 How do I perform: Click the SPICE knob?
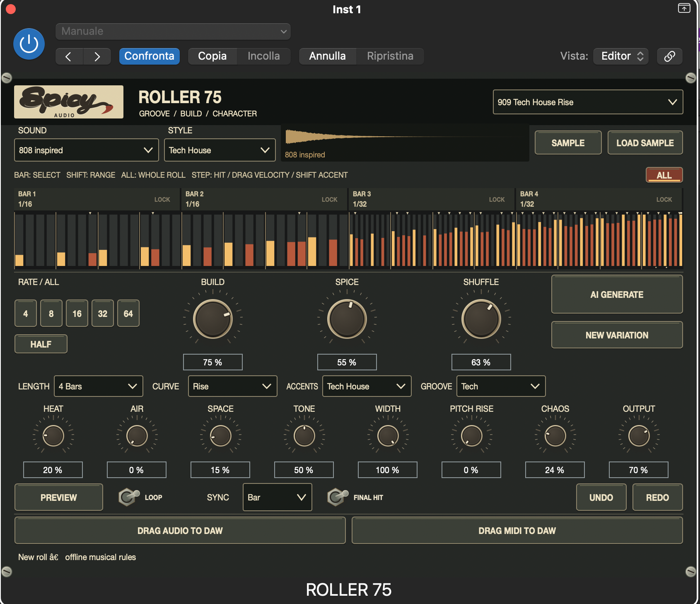click(347, 319)
